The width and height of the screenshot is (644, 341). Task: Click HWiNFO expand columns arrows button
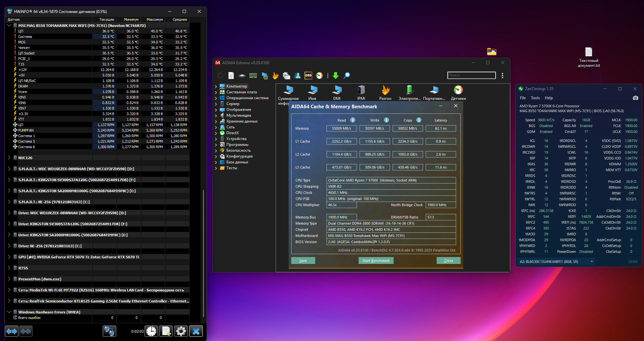(12, 331)
